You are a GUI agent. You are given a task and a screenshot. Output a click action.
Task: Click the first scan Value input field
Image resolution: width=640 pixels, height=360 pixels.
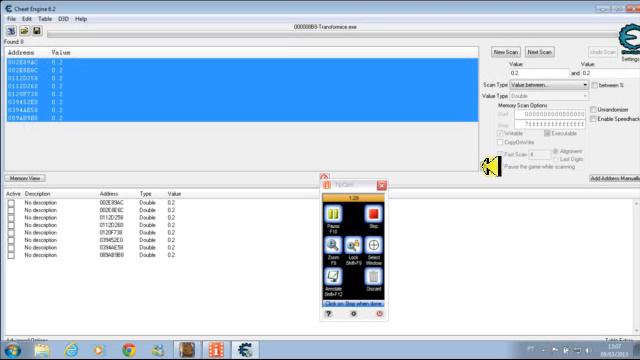coord(539,73)
